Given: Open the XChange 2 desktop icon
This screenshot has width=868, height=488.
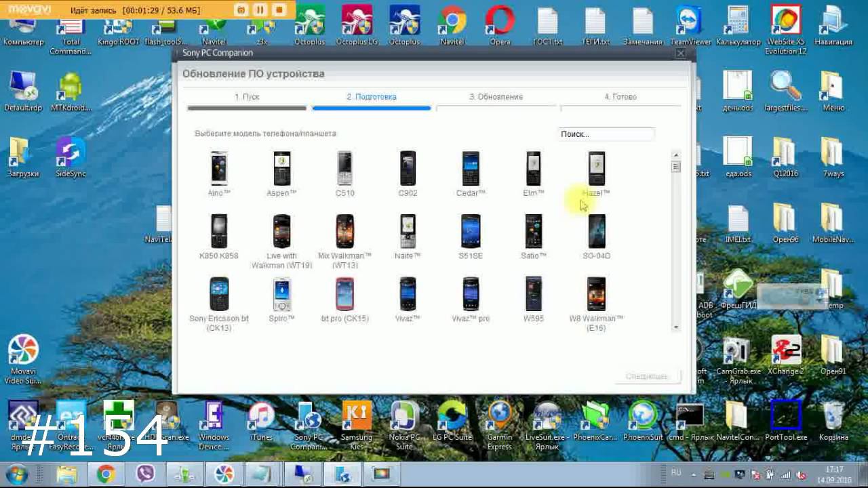Looking at the screenshot, I should [786, 355].
